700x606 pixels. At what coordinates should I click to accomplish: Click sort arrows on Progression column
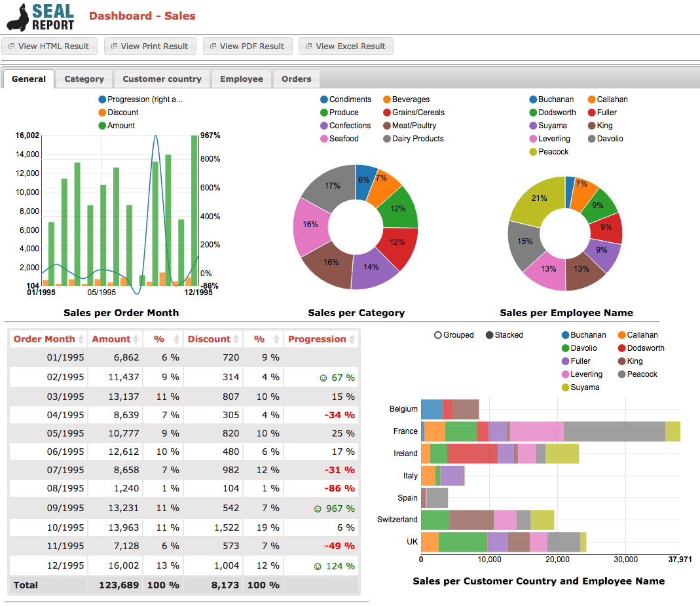(x=352, y=339)
